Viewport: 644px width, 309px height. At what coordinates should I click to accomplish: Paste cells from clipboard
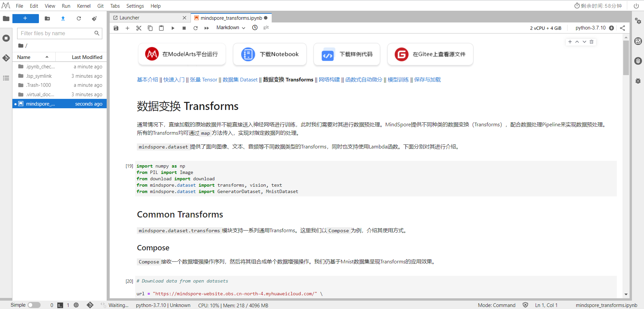(161, 28)
